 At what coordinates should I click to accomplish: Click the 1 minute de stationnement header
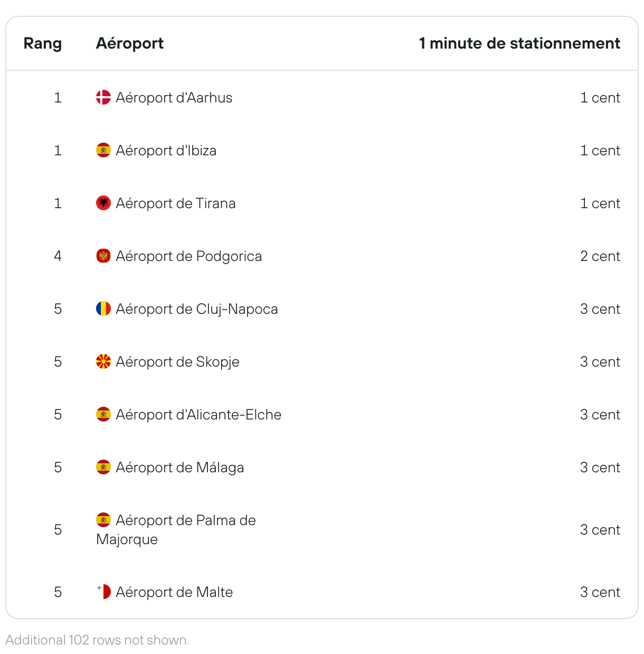pos(519,43)
